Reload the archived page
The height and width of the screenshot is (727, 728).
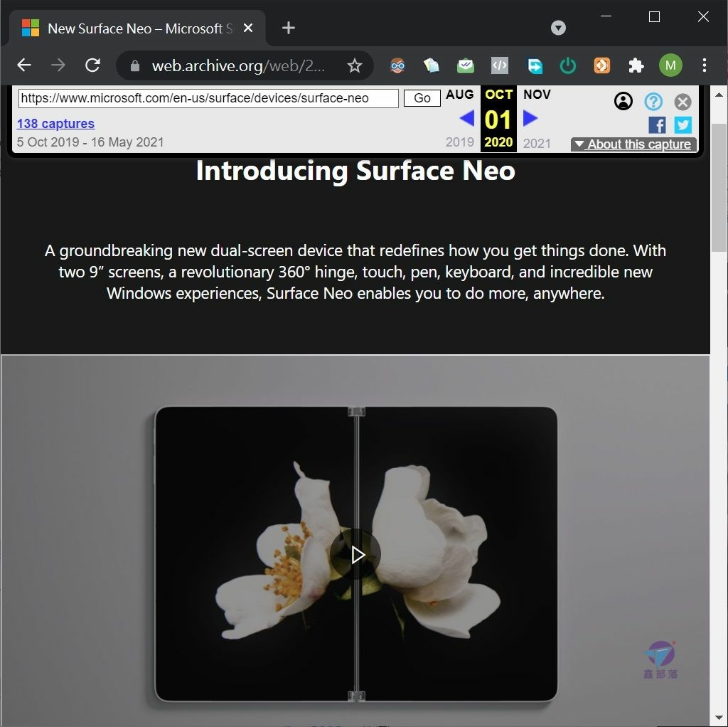pos(93,65)
